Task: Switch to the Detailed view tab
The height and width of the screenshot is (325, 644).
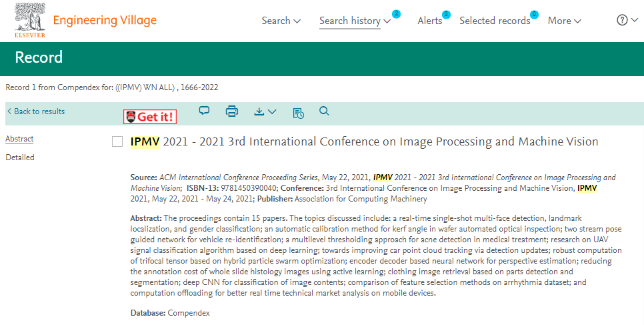Action: coord(20,157)
